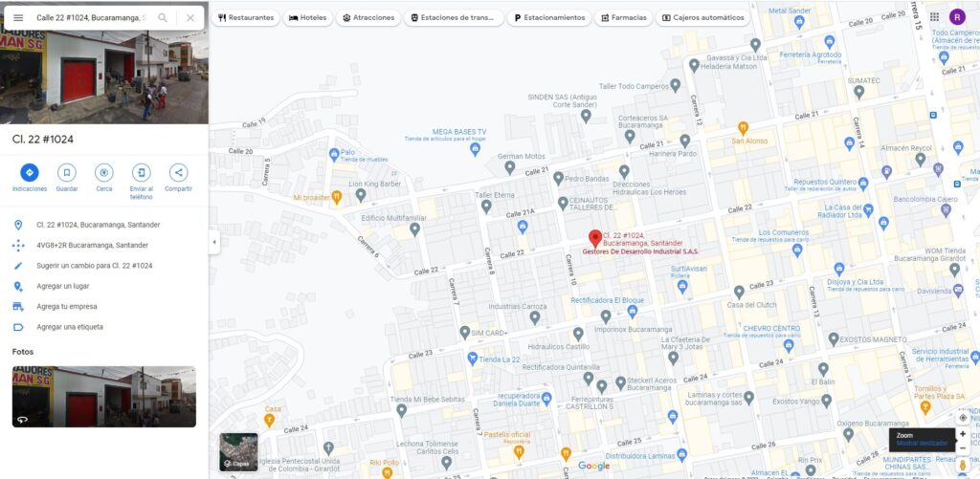Select the Edificio Multifamiliar marker
Viewport: 980px width, 479px height.
pos(414,229)
